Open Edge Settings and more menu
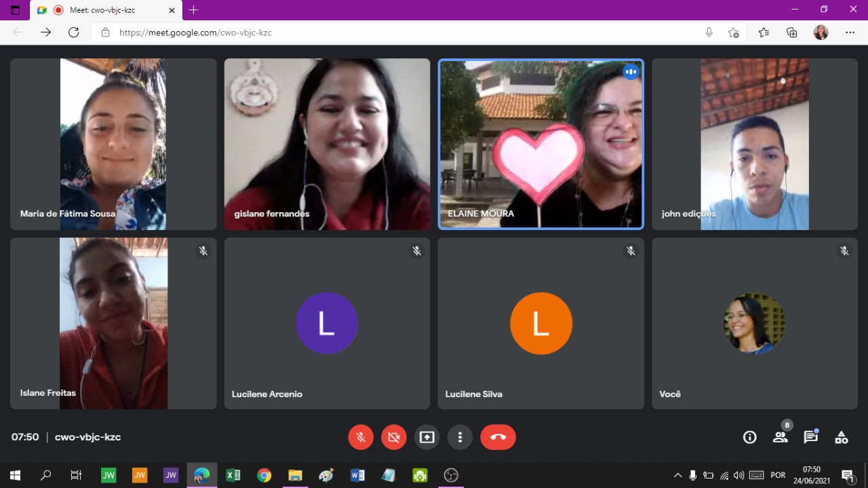 [850, 33]
